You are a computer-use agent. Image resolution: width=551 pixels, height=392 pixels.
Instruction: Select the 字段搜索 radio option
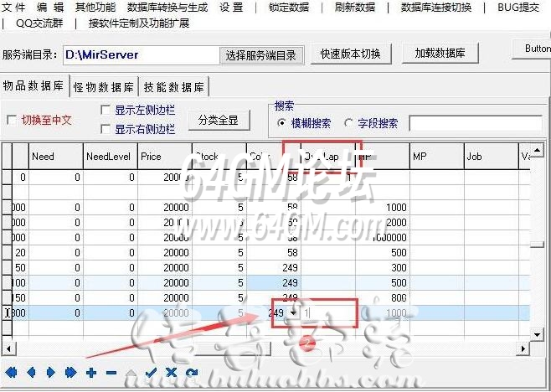pos(348,123)
